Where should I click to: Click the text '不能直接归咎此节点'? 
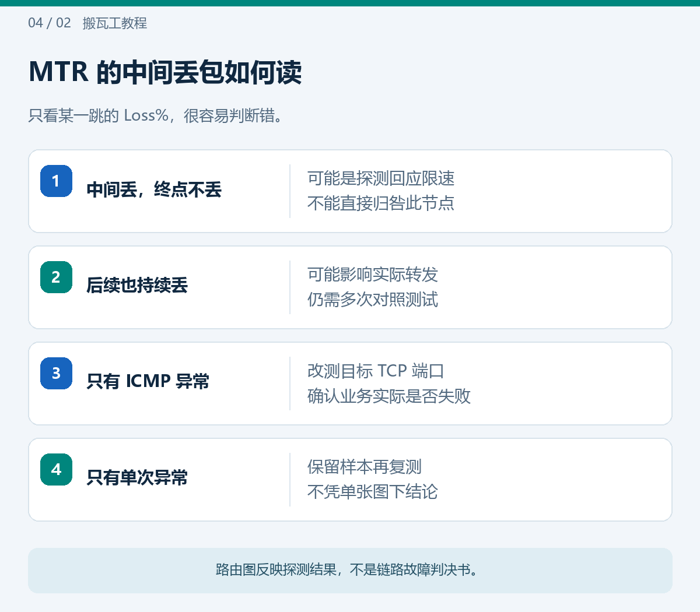(x=381, y=203)
